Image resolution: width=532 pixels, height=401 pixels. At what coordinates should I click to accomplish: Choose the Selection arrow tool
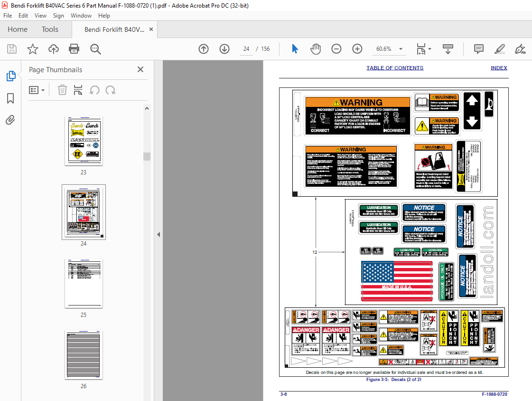coord(295,49)
